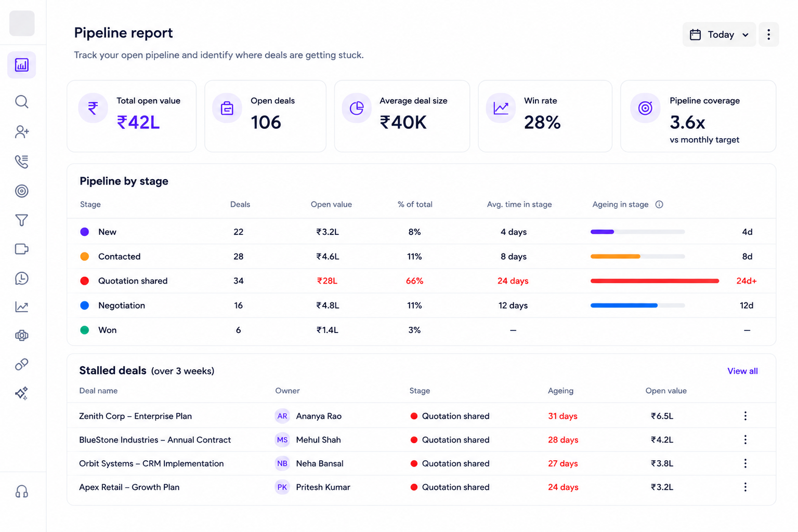Open actions menu for BlueStone Industries deal
This screenshot has width=798, height=532.
coord(745,440)
